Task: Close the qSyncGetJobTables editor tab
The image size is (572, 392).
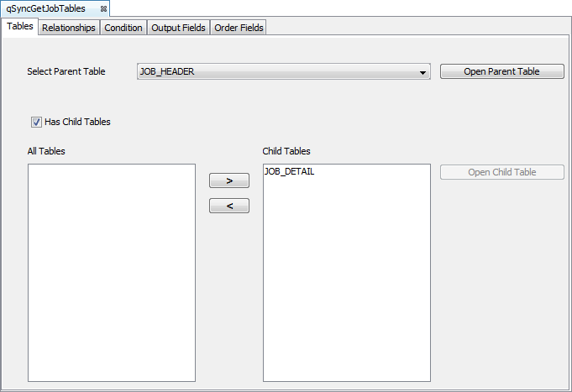Action: click(103, 8)
